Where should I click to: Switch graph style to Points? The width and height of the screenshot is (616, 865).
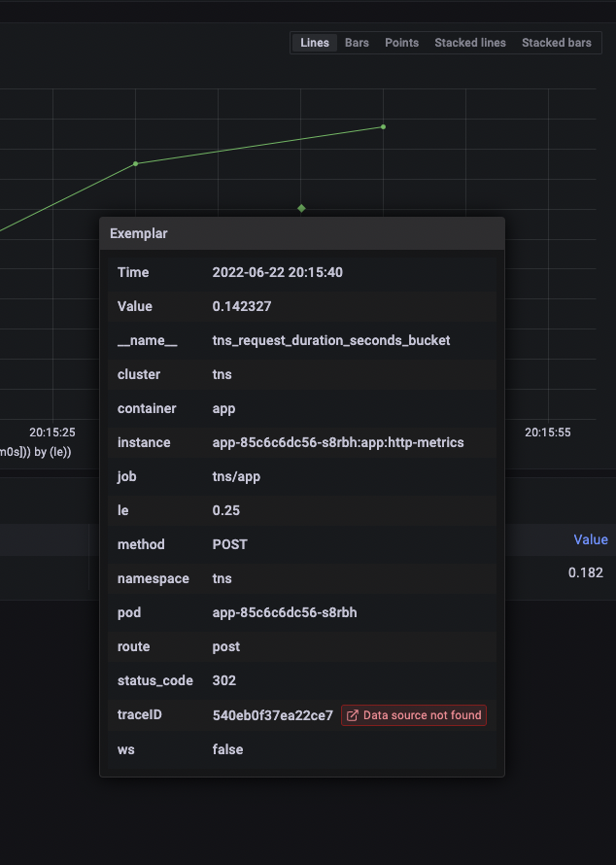401,43
